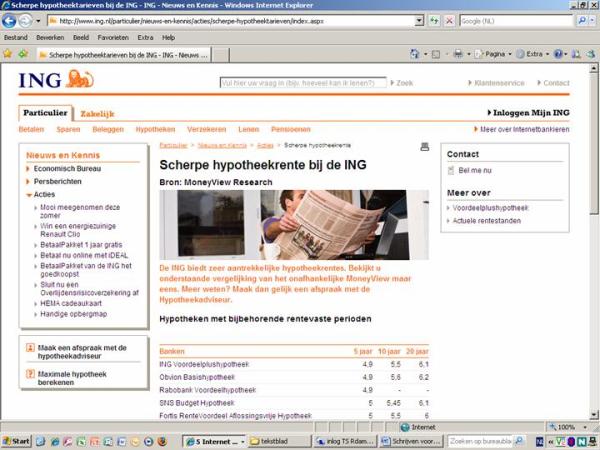600x450 pixels.
Task: Click icon beside Maximale hypotheek berekenen
Action: [x=30, y=374]
